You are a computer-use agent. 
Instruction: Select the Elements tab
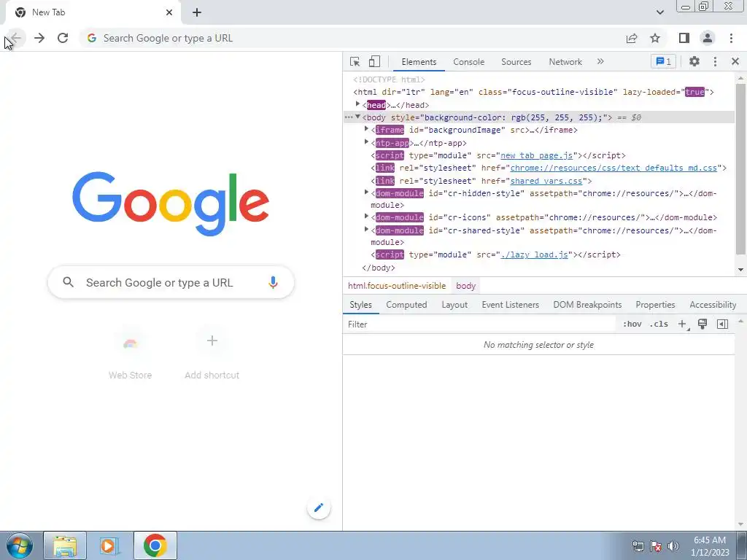[x=419, y=62]
